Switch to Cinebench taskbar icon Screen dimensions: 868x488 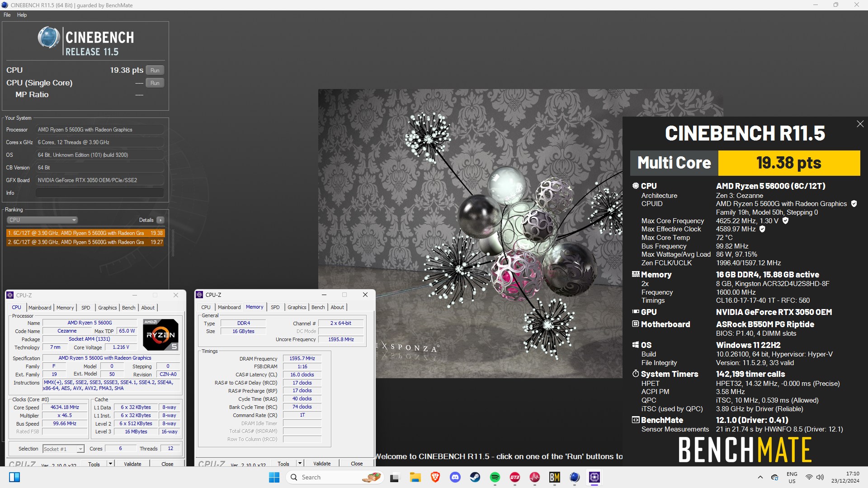pos(574,477)
